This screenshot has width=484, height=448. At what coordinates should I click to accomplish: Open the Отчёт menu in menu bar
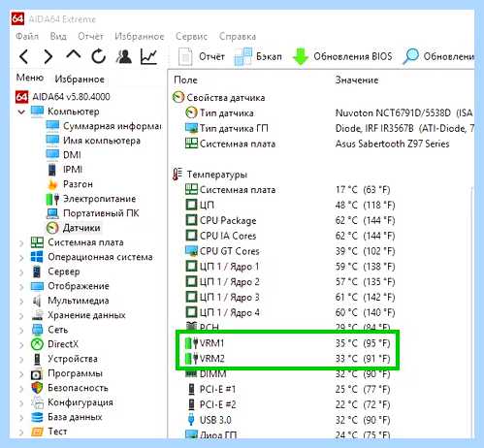90,36
